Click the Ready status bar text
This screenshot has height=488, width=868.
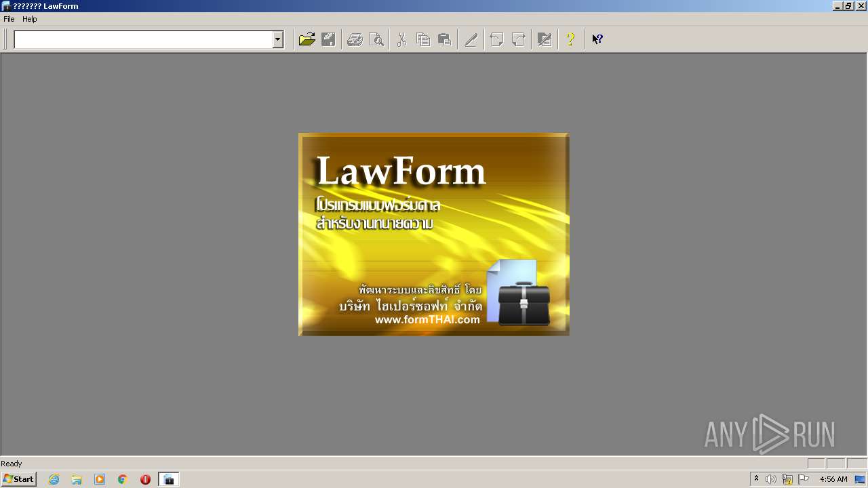click(x=12, y=464)
